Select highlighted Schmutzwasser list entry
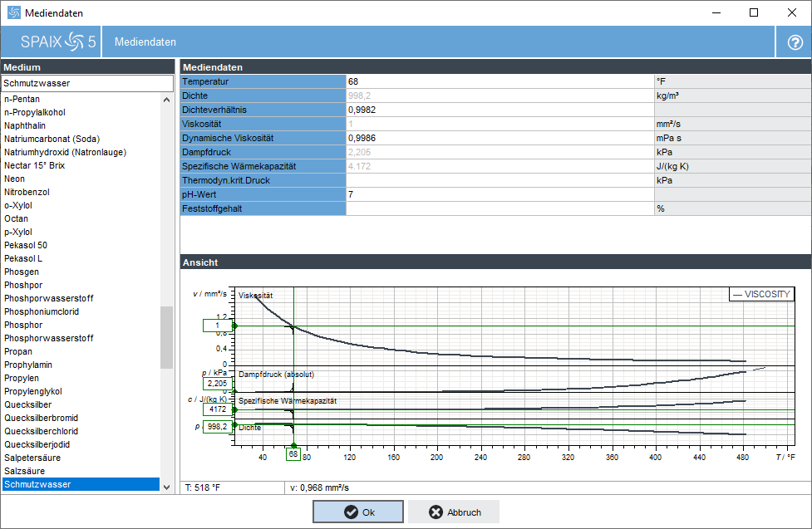 click(x=81, y=484)
